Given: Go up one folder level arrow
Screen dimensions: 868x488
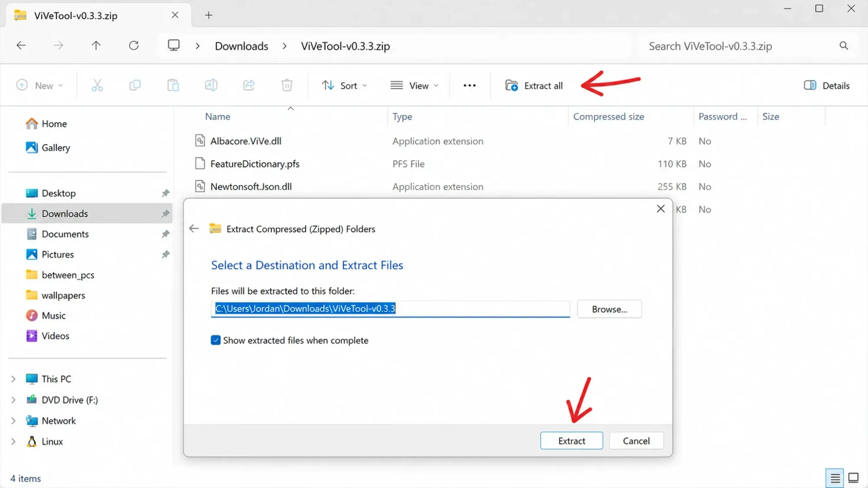Looking at the screenshot, I should [96, 46].
